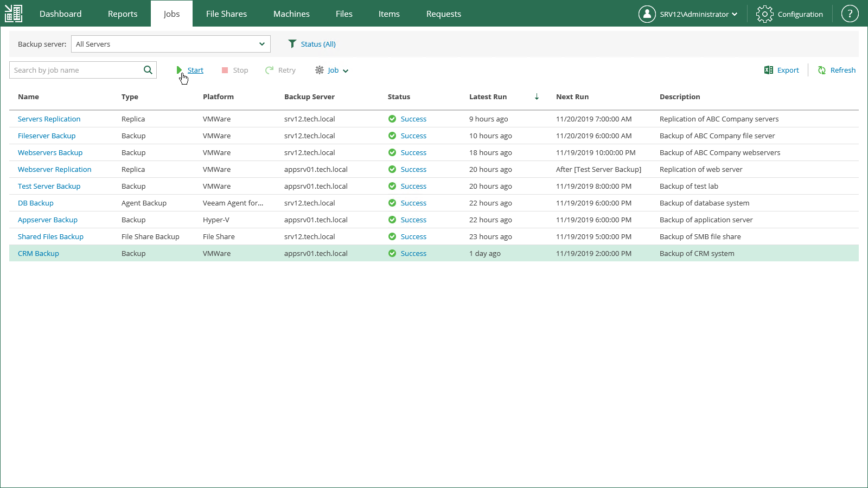Open the Servers Replication job link

tap(49, 119)
